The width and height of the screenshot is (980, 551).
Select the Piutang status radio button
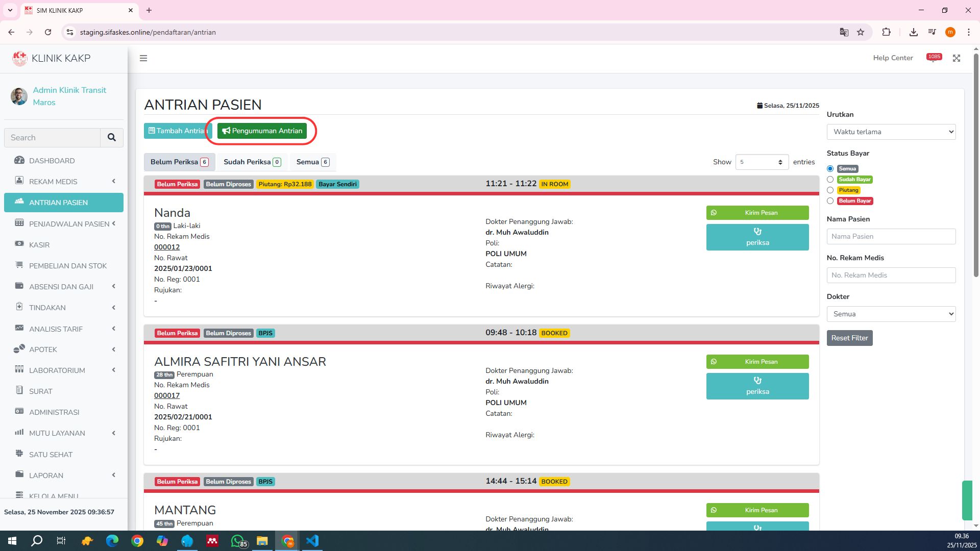(x=830, y=190)
